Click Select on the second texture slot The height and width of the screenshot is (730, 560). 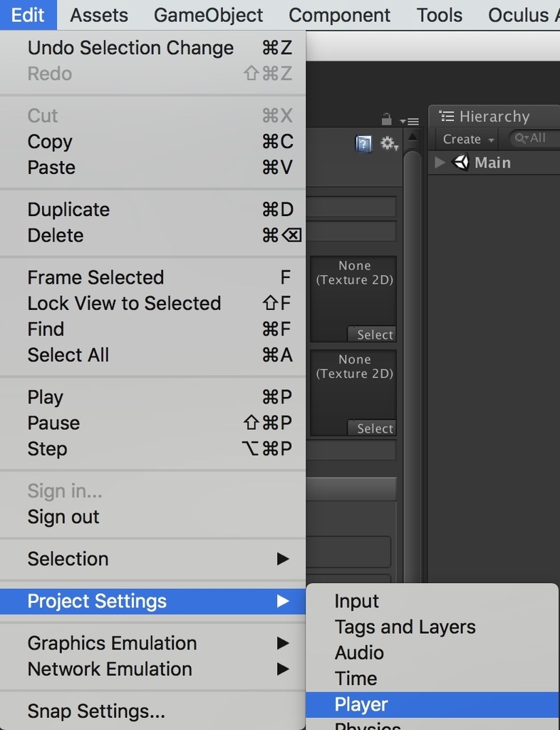tap(374, 428)
